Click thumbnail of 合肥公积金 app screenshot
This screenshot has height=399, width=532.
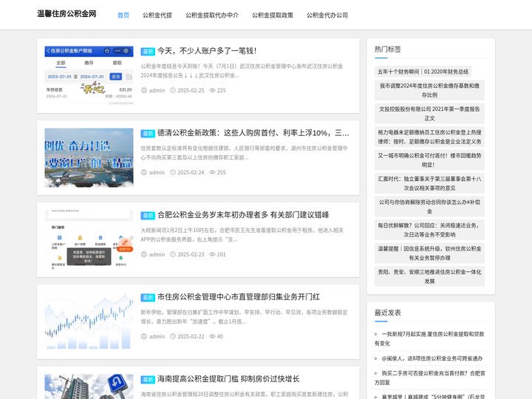[x=89, y=239]
